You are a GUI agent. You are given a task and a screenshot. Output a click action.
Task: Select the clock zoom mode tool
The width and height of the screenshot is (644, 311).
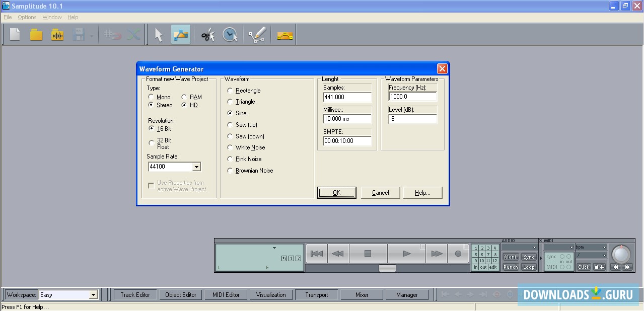230,34
